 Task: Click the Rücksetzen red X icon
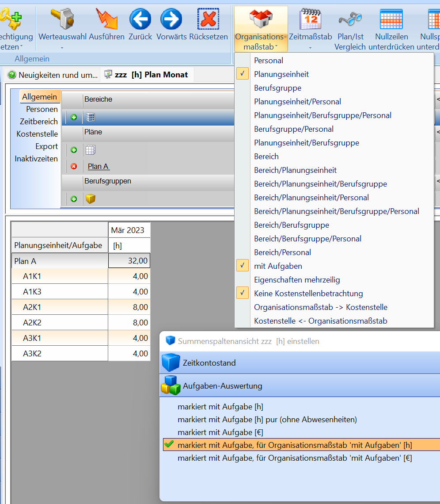208,20
